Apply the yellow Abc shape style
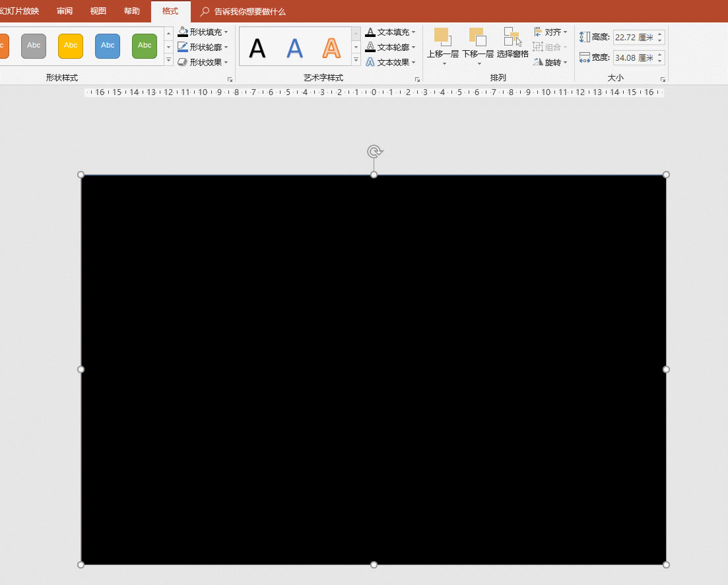This screenshot has width=728, height=585. tap(71, 46)
